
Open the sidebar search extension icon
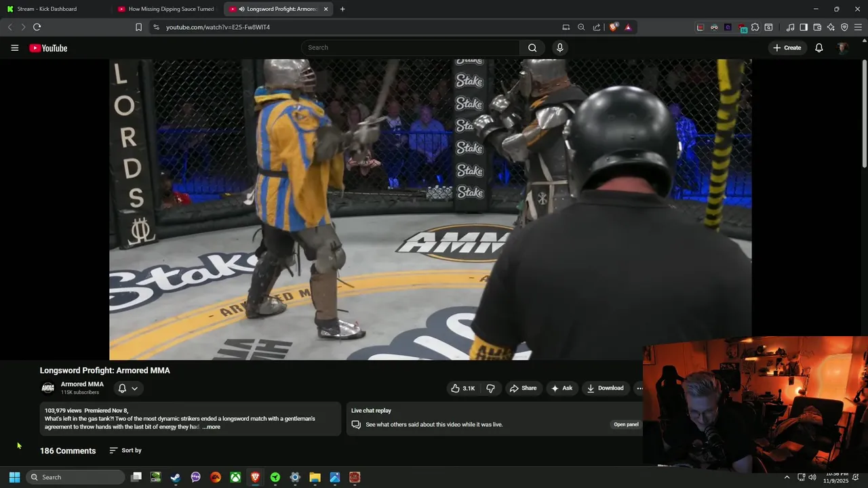[768, 27]
